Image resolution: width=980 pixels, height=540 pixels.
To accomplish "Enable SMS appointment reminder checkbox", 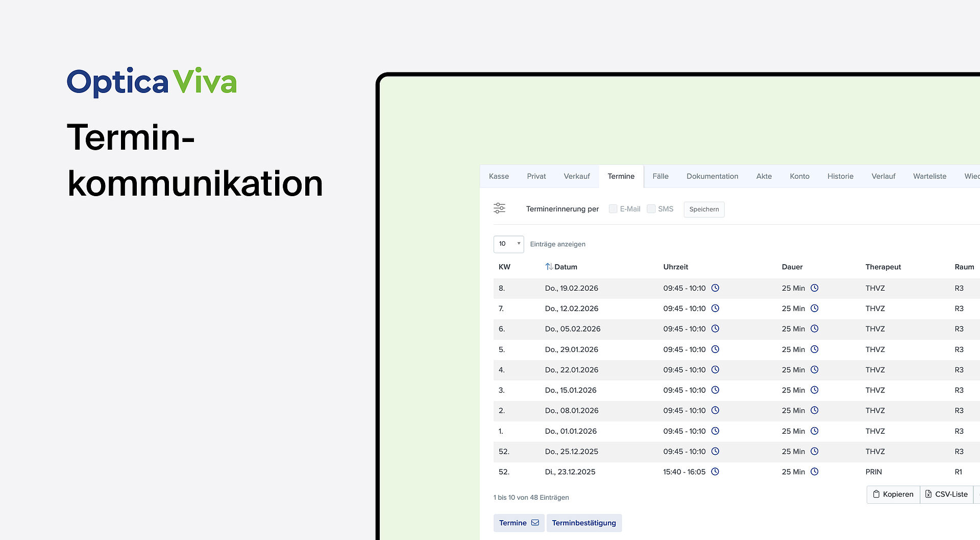I will pyautogui.click(x=651, y=209).
